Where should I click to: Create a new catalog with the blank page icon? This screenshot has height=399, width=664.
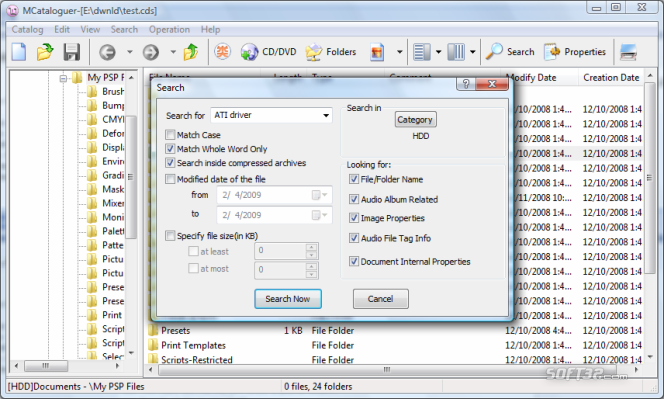point(19,52)
